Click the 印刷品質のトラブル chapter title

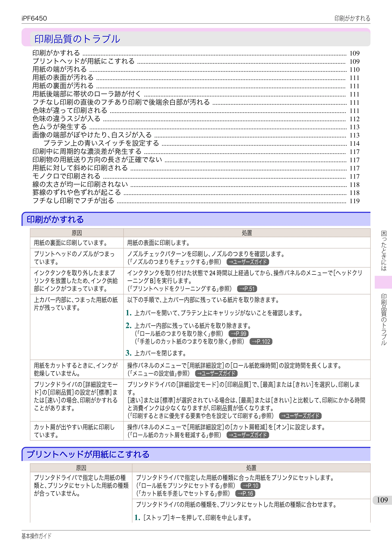[x=77, y=39]
